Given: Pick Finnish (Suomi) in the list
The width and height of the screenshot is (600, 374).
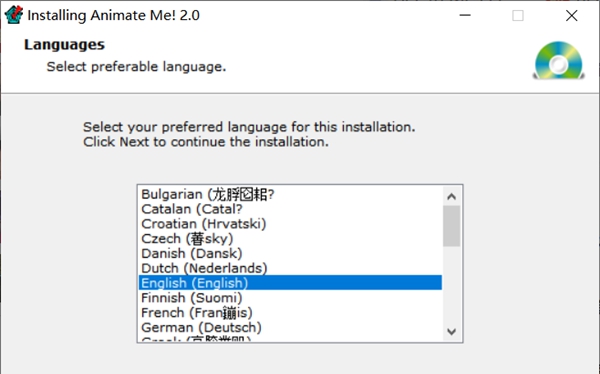Looking at the screenshot, I should [290, 298].
